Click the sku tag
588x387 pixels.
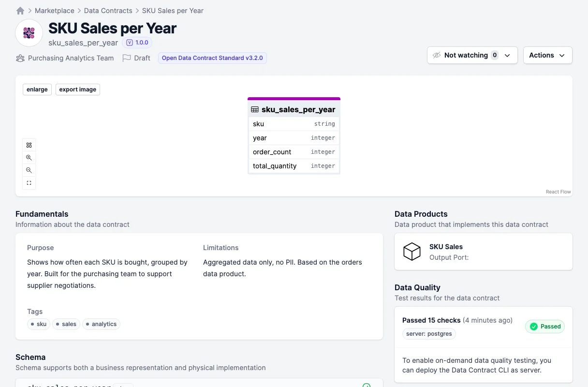pyautogui.click(x=39, y=324)
